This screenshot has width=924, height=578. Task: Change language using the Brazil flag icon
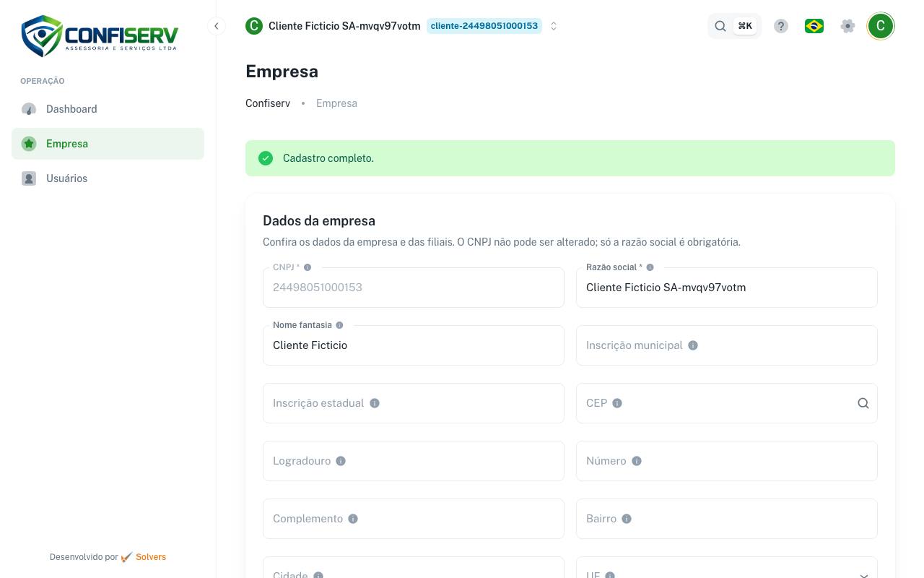tap(814, 26)
